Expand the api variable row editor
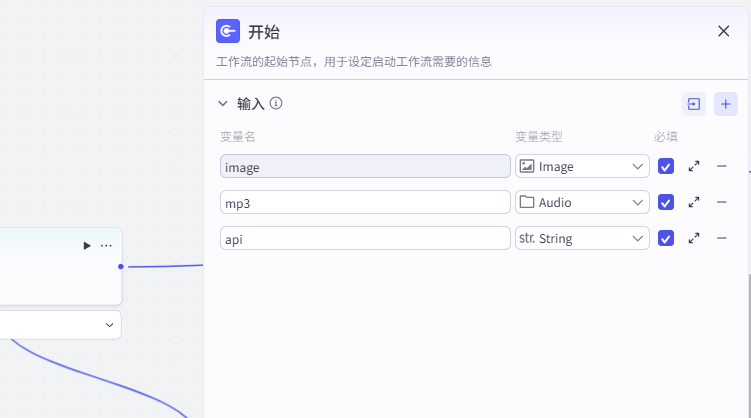Screen dimensions: 751x418 (694, 238)
